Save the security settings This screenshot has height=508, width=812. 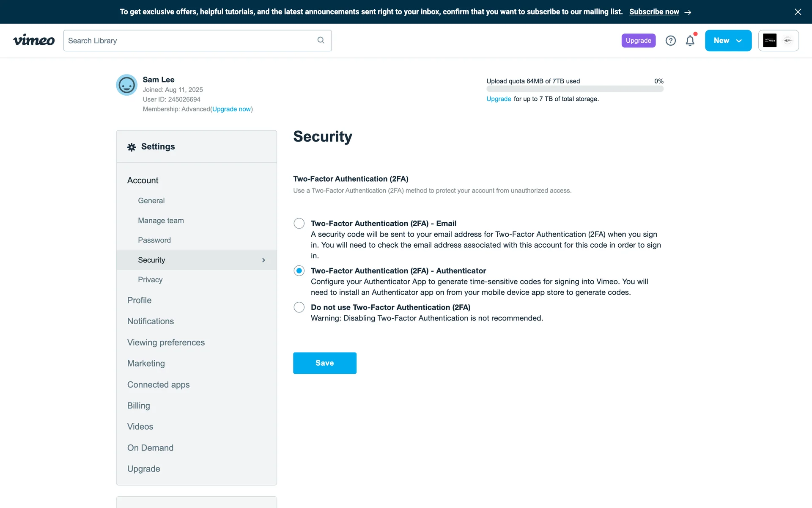point(324,363)
